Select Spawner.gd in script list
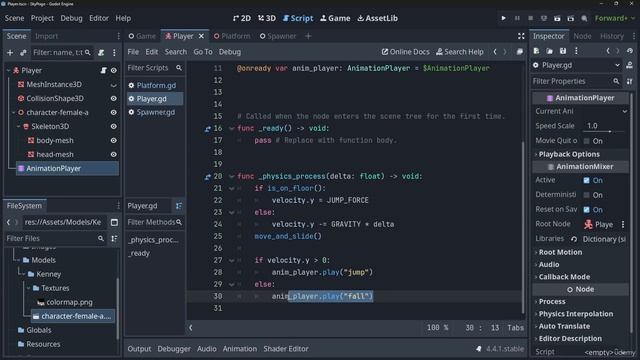The image size is (640, 360). [155, 112]
